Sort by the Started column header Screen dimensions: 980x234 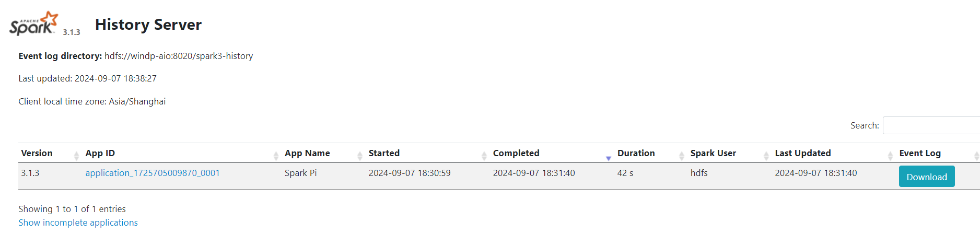tap(384, 153)
